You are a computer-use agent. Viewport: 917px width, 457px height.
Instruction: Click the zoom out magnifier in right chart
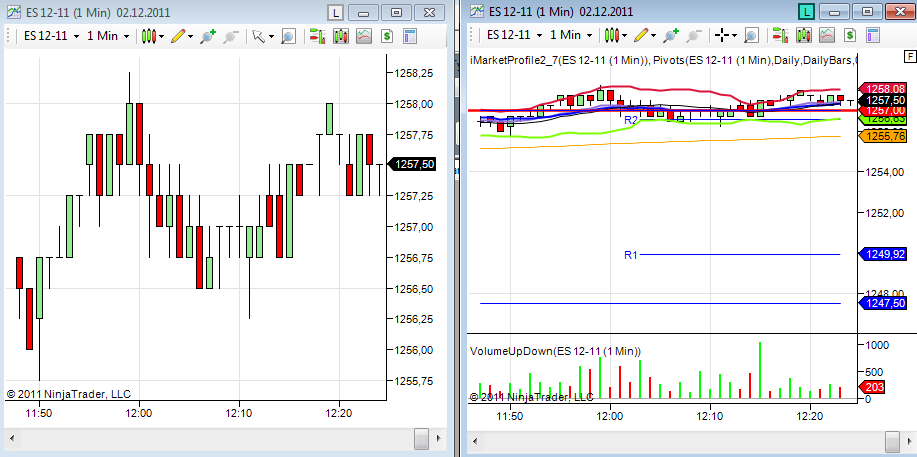pyautogui.click(x=694, y=35)
